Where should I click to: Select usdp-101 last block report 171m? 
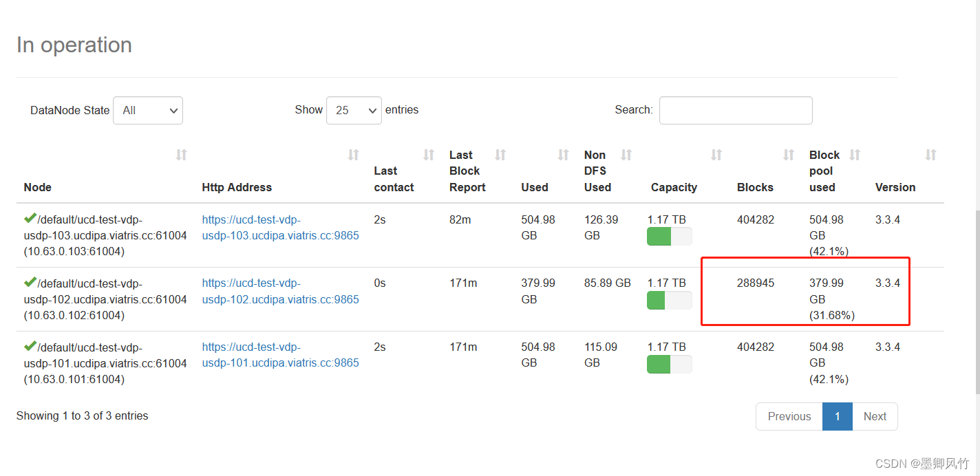click(x=463, y=347)
